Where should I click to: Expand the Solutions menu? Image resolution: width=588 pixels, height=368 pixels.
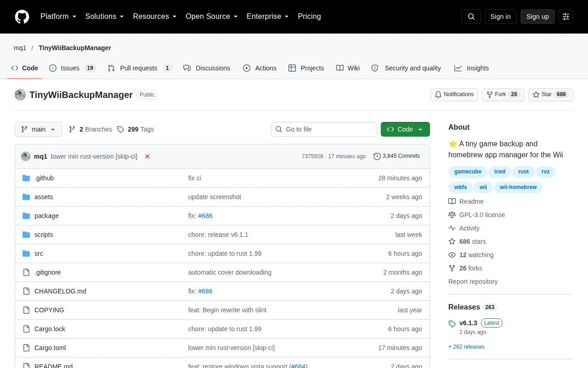105,17
